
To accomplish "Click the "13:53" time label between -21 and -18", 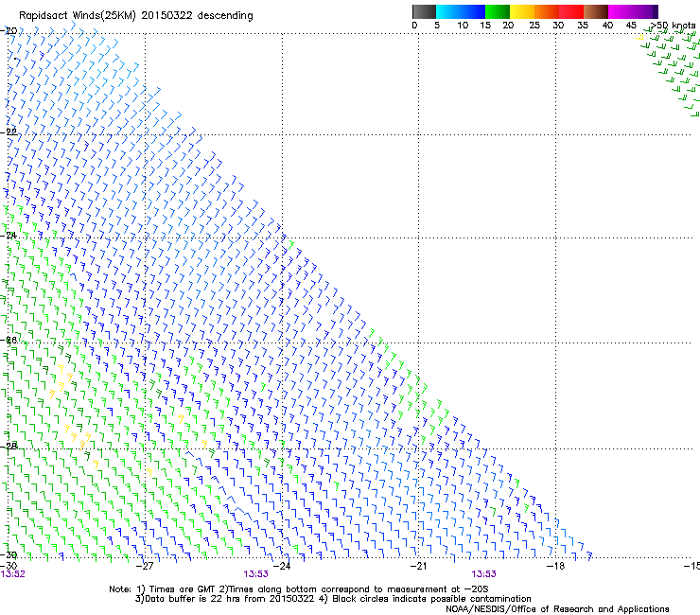I will [484, 574].
